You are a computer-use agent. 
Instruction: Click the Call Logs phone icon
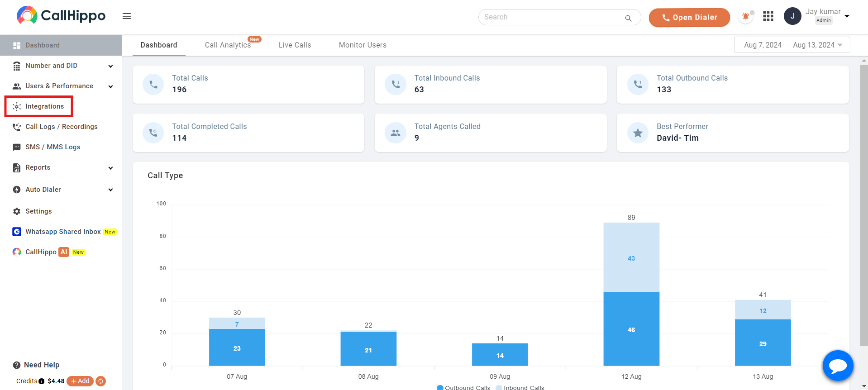17,127
